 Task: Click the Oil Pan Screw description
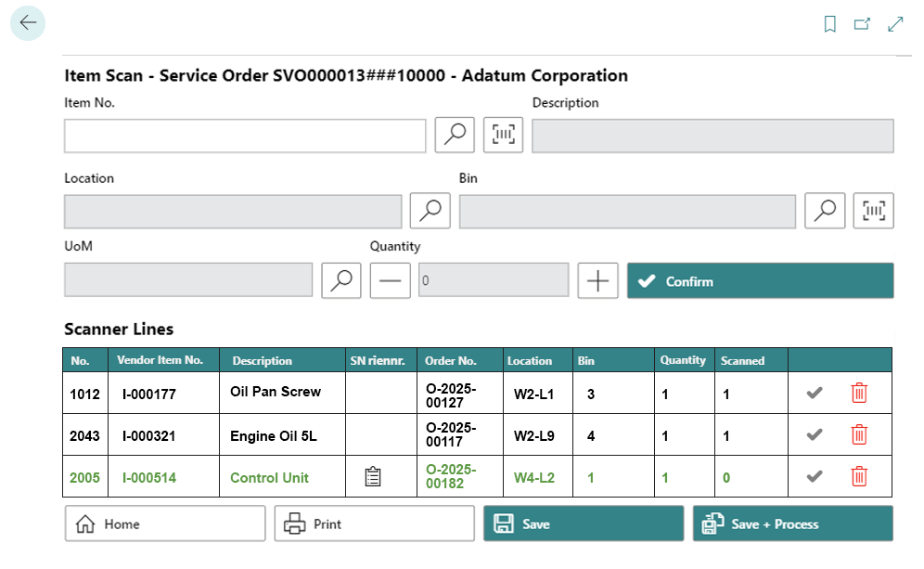[276, 392]
